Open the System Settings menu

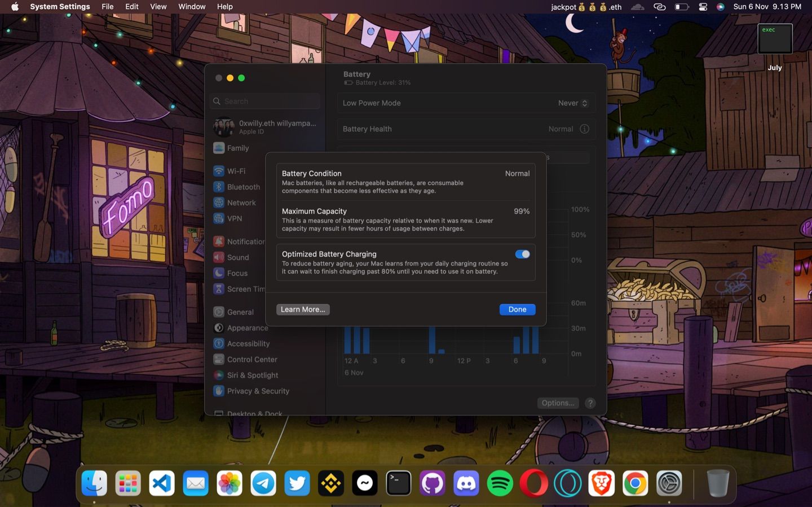[60, 7]
